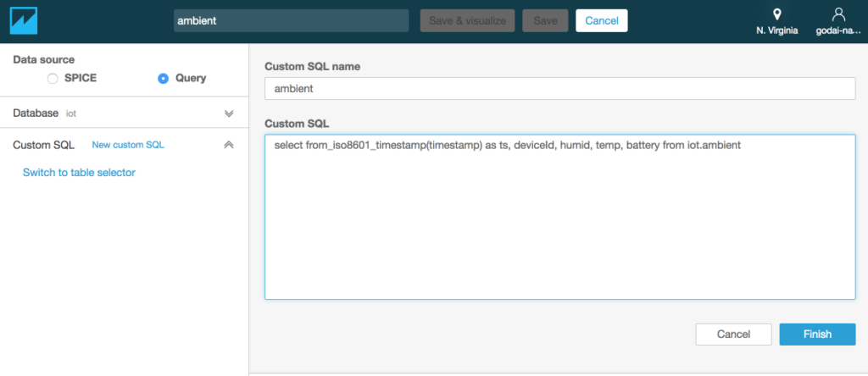868x376 pixels.
Task: Click the Custom SQL name field
Action: coord(560,88)
